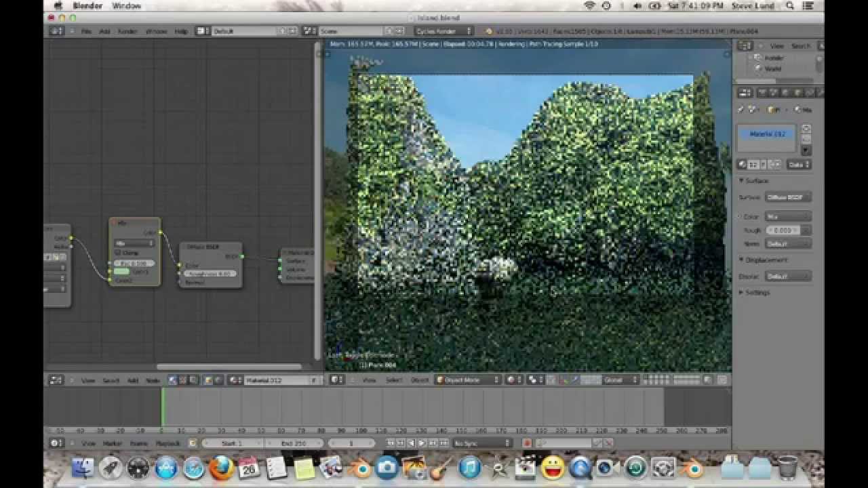
Task: Click the current frame number field
Action: [351, 443]
